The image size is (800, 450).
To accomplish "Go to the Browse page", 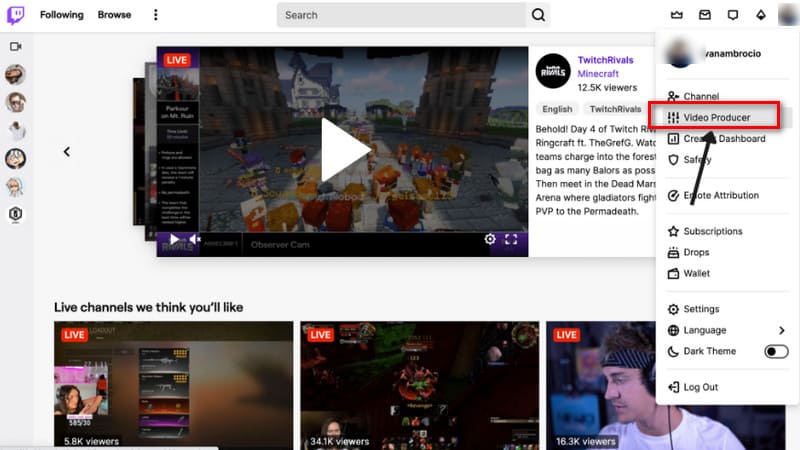I will coord(114,15).
